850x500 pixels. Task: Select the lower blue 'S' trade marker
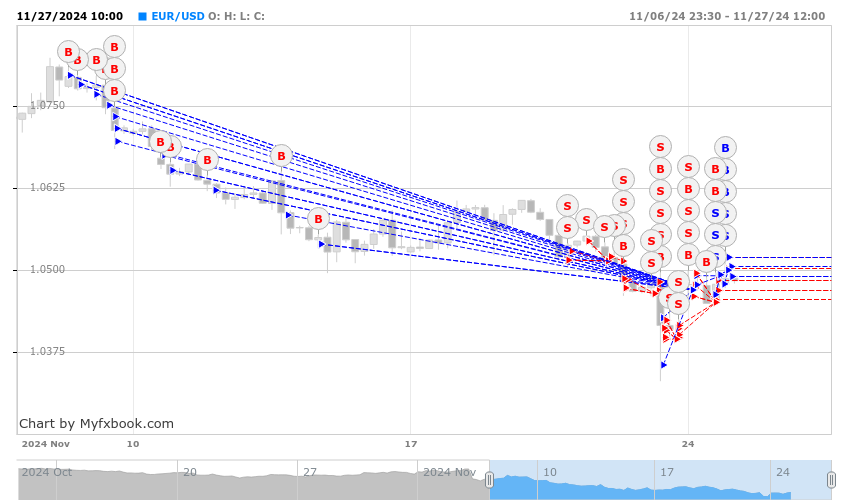(716, 235)
